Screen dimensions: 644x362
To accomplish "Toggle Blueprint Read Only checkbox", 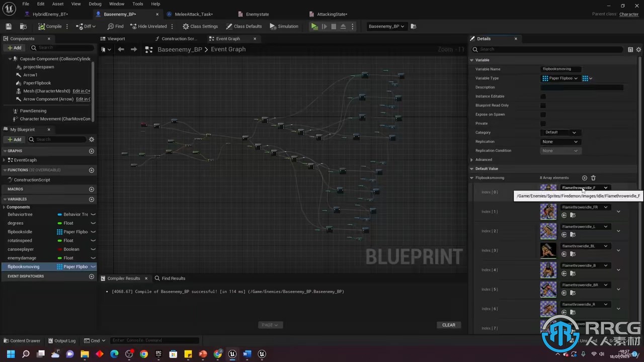I will pos(543,106).
